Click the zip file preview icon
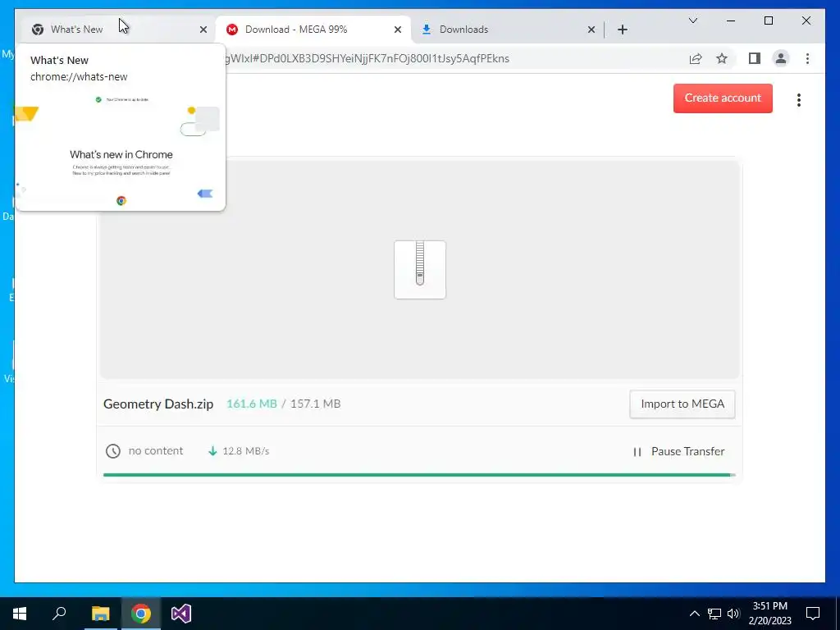This screenshot has width=840, height=630. (420, 269)
